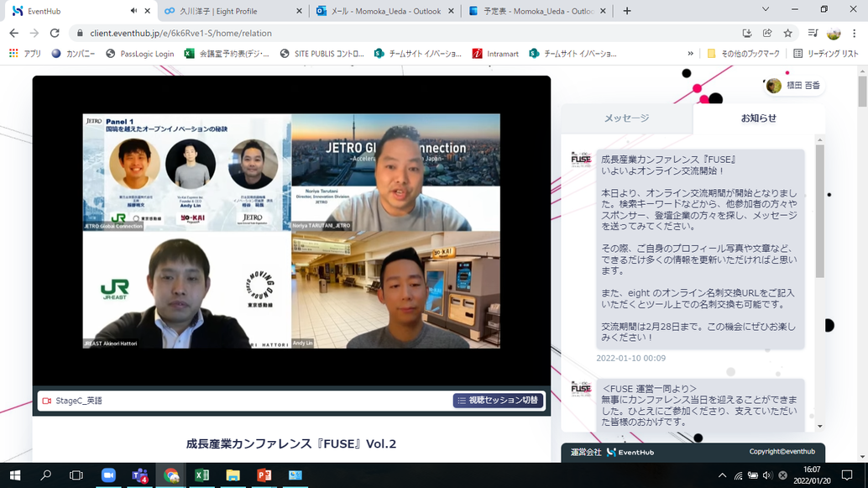Click the notification panel scrollbar thumb
This screenshot has width=868, height=488.
[820, 211]
